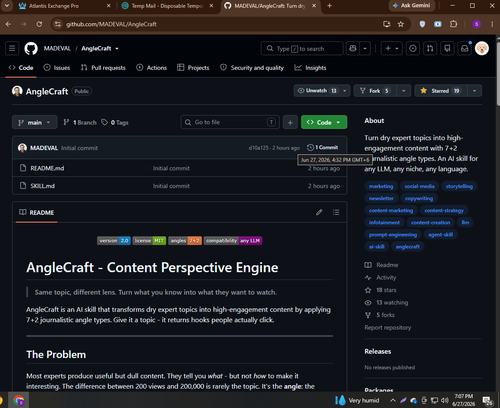The image size is (500, 408).
Task: Switch to the Pull requests tab
Action: 103,68
